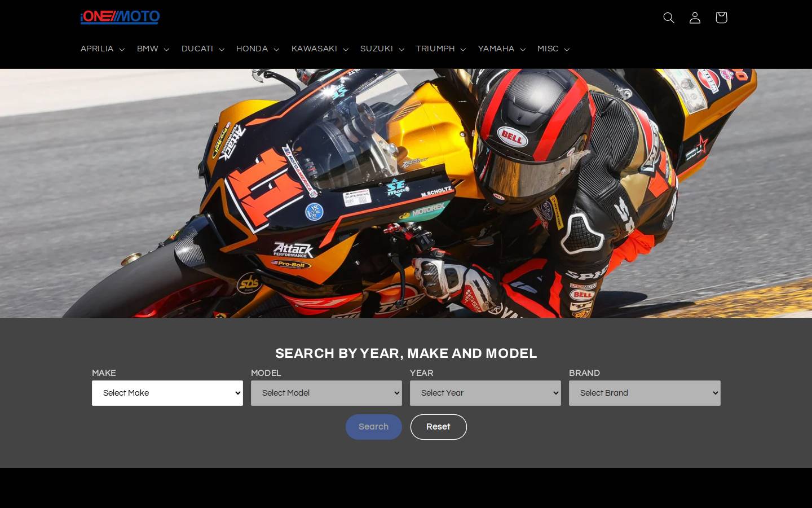
Task: Expand the Yamaha menu
Action: 502,49
